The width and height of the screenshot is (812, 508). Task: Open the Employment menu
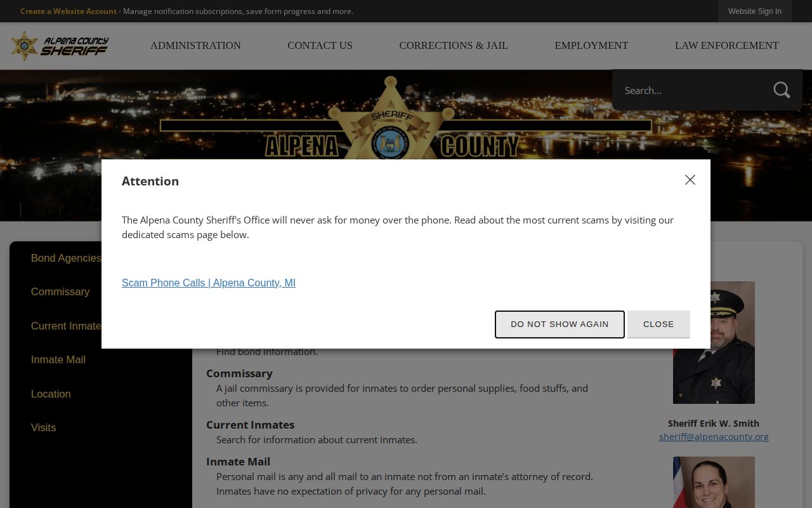pos(591,46)
